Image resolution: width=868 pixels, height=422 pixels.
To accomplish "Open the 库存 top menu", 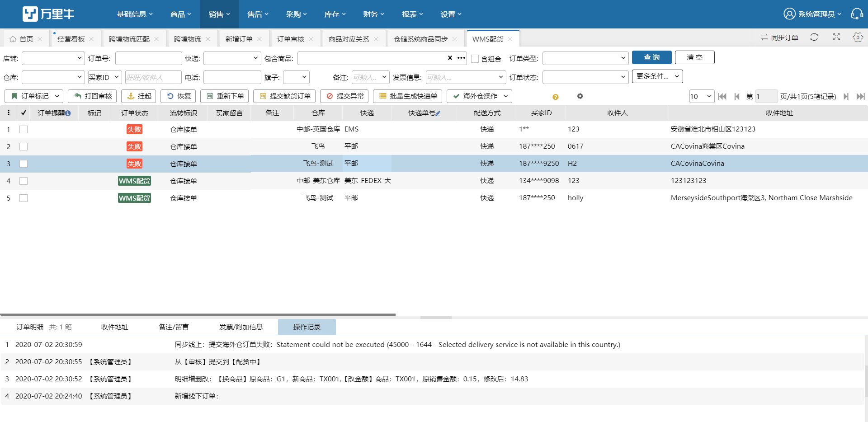I will (x=335, y=14).
